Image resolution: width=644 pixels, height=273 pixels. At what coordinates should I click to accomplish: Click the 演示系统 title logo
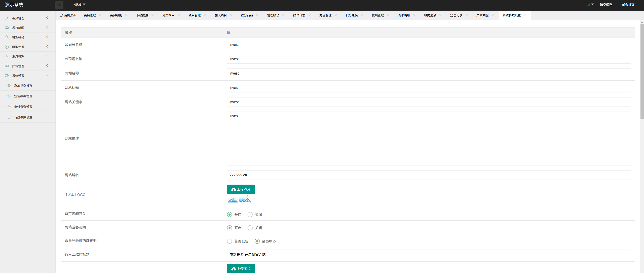(14, 5)
